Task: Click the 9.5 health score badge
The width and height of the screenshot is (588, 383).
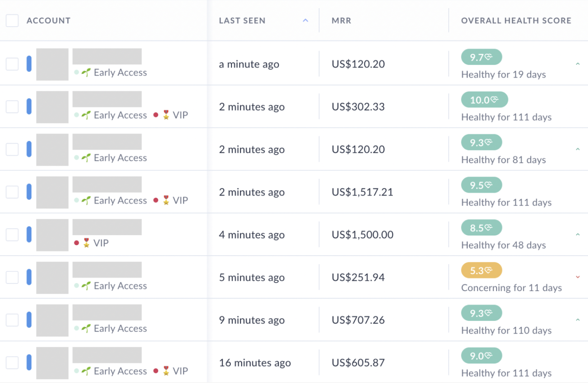Action: [x=481, y=185]
